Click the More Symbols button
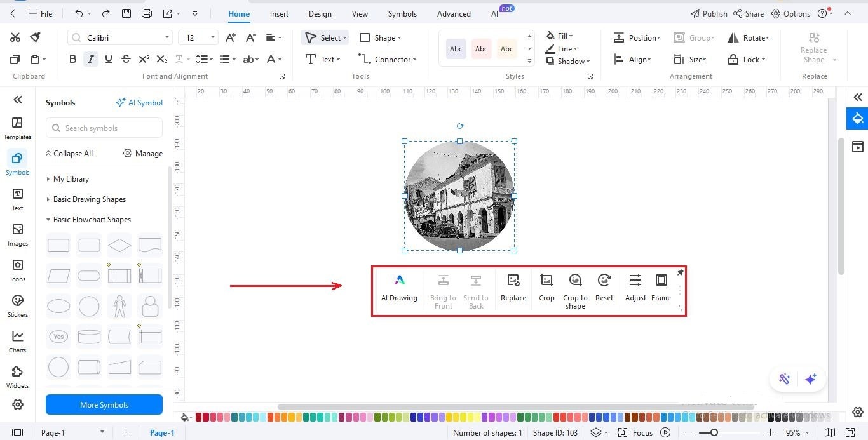868x440 pixels. point(104,404)
